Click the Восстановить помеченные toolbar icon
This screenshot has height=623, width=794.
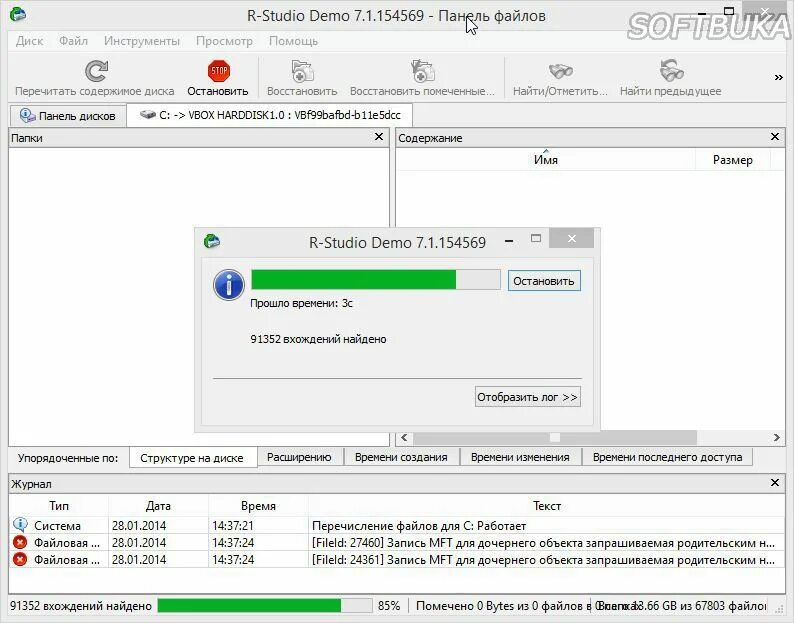pos(422,71)
